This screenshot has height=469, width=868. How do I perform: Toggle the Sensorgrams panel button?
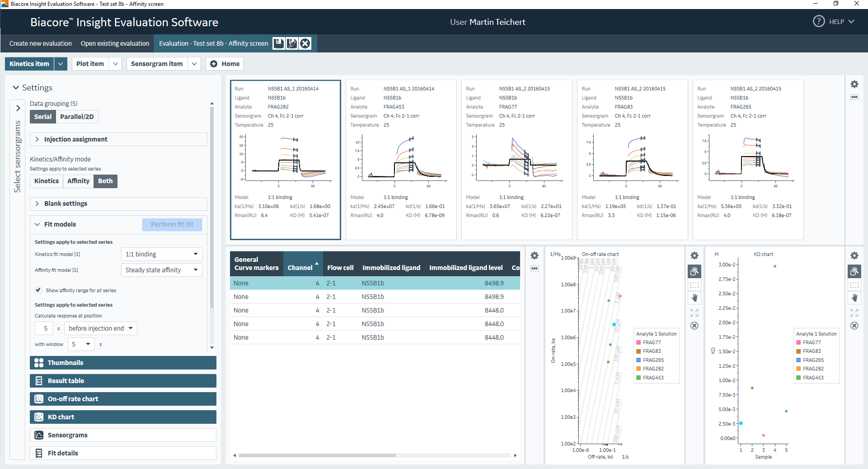pos(123,435)
